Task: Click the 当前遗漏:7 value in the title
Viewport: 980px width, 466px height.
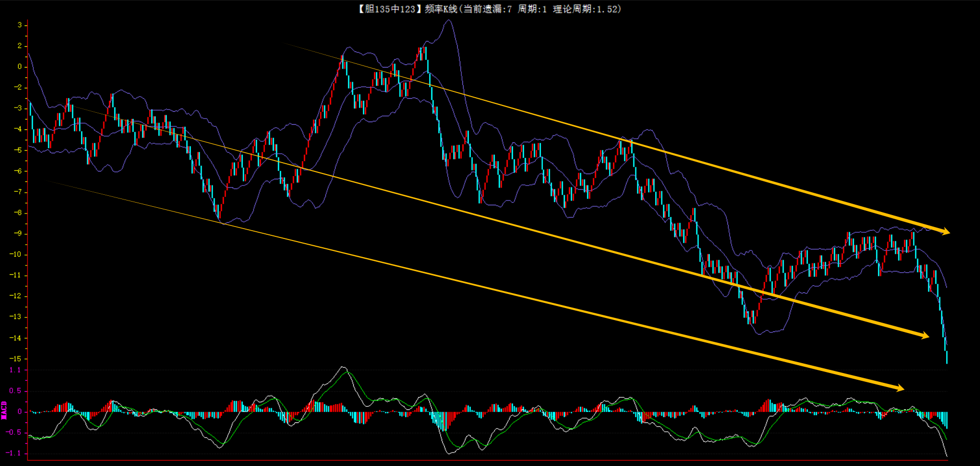Action: (487, 9)
